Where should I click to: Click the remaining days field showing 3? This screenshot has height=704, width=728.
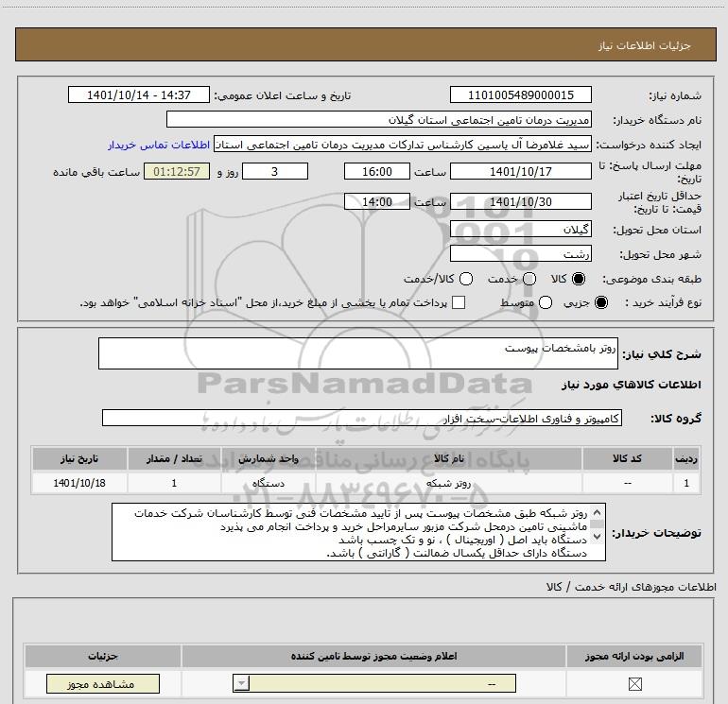coord(275,171)
